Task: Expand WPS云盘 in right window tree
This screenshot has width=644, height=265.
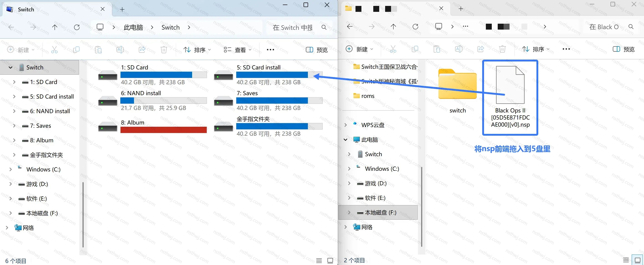Action: [345, 125]
